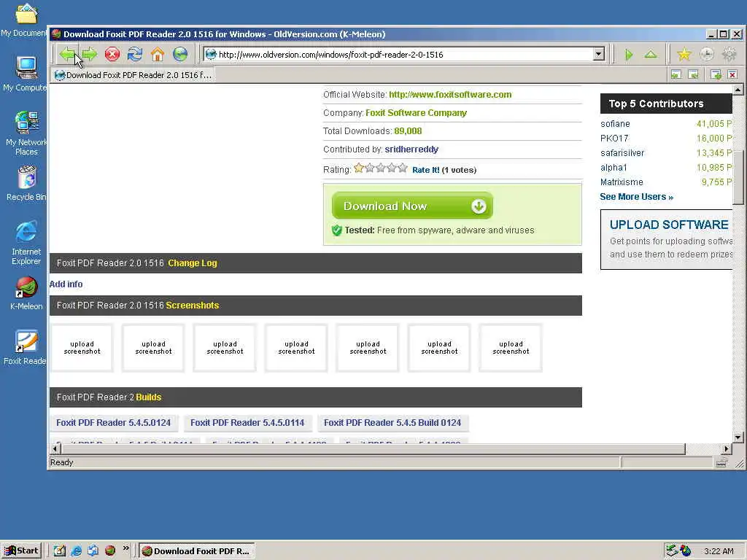Click the Start button
This screenshot has width=747, height=560.
pyautogui.click(x=21, y=551)
